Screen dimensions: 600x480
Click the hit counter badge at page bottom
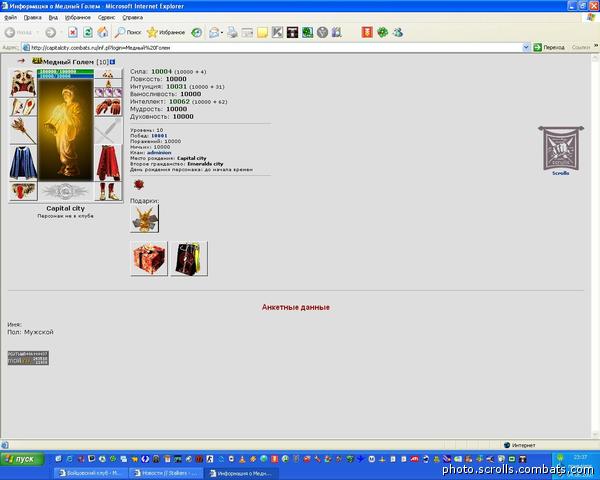pos(28,358)
